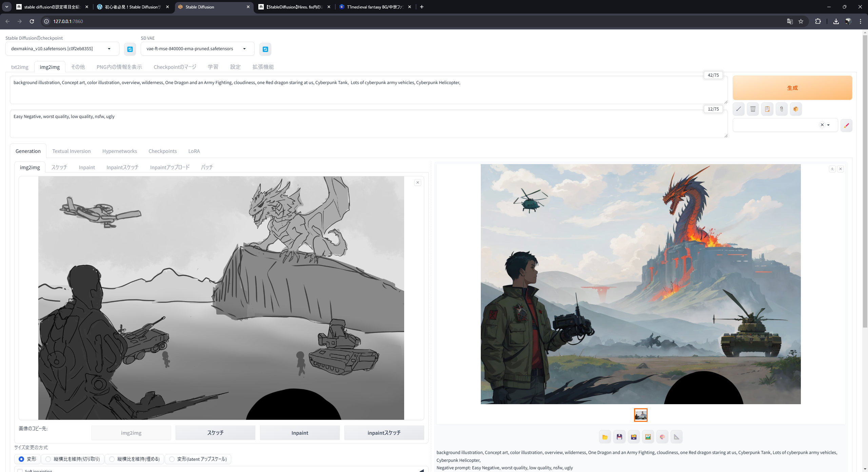Viewport: 868px width, 472px height.
Task: Refresh the SD VAE list
Action: coord(265,49)
